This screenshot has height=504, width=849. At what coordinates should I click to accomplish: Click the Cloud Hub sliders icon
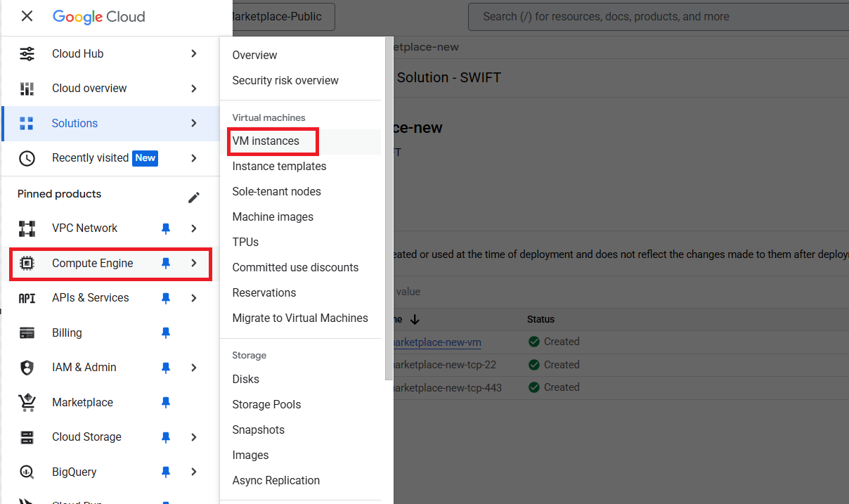27,53
